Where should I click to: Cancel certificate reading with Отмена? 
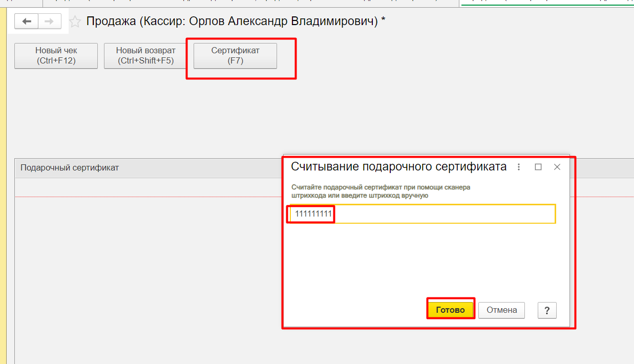click(x=501, y=310)
